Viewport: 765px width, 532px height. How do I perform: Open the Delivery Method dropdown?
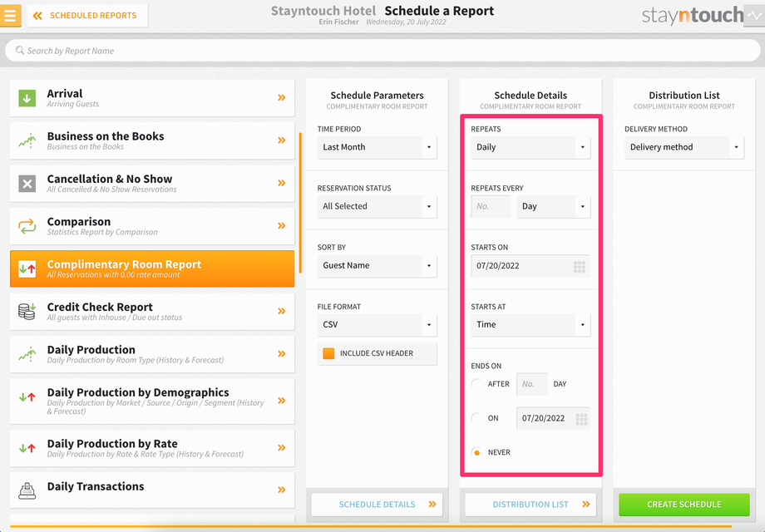[x=684, y=147]
